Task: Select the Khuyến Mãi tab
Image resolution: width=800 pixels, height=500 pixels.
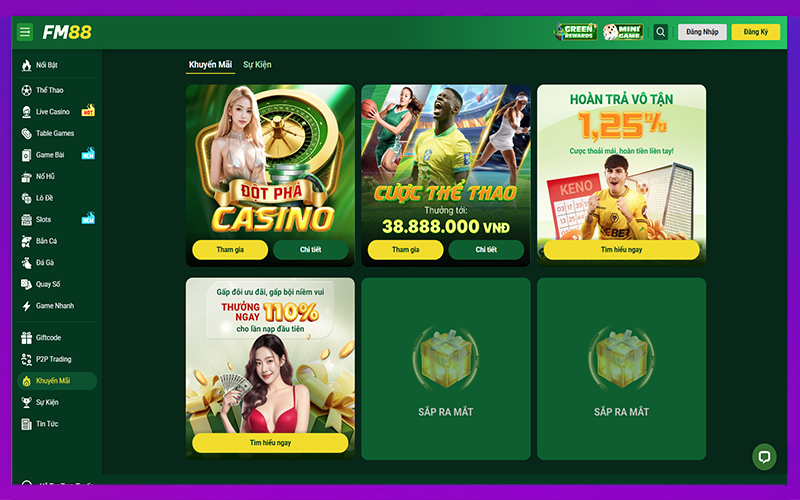Action: (210, 65)
